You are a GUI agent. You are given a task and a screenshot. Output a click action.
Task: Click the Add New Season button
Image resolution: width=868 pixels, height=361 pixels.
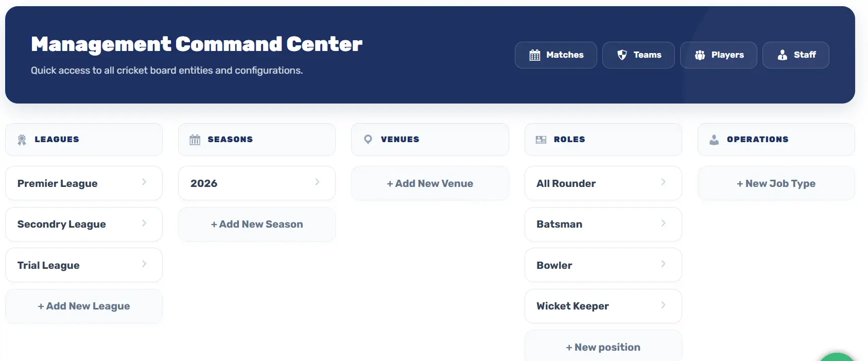256,225
